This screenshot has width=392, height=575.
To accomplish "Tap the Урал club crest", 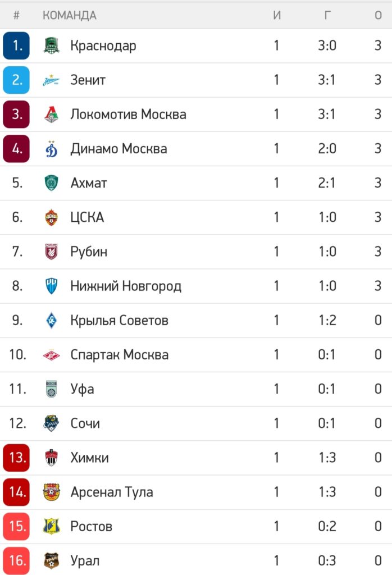I will [x=51, y=561].
